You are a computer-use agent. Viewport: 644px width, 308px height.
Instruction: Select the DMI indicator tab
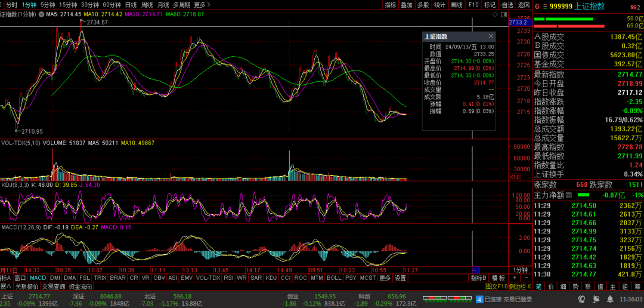coord(55,278)
